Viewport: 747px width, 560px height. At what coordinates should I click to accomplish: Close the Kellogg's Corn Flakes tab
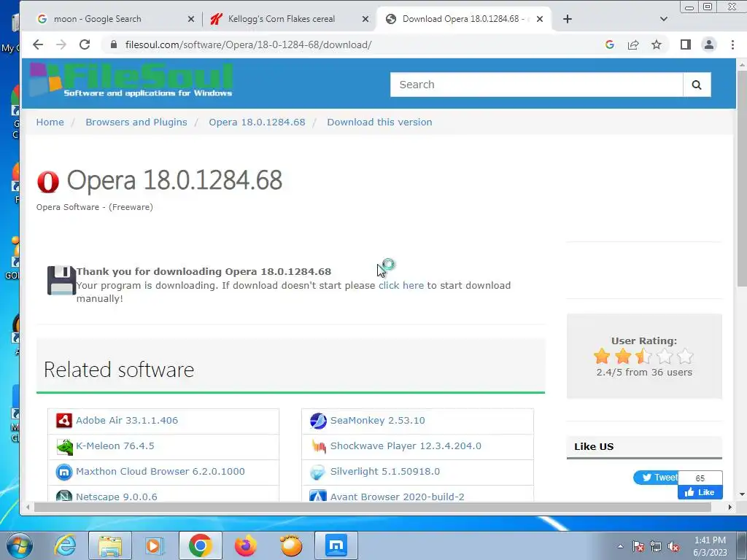coord(365,19)
